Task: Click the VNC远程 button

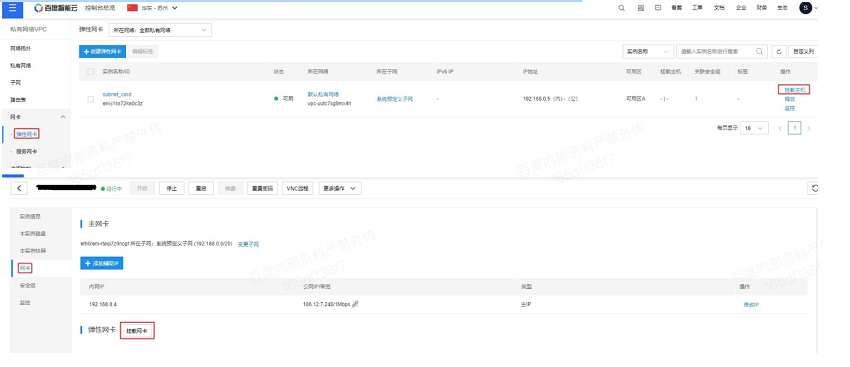Action: coord(298,188)
